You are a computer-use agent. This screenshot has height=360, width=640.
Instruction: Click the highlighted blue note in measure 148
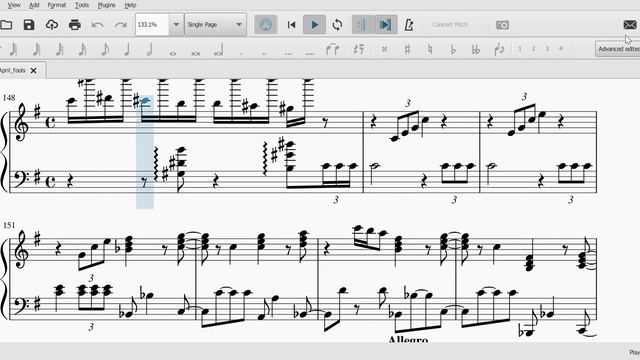(x=145, y=101)
